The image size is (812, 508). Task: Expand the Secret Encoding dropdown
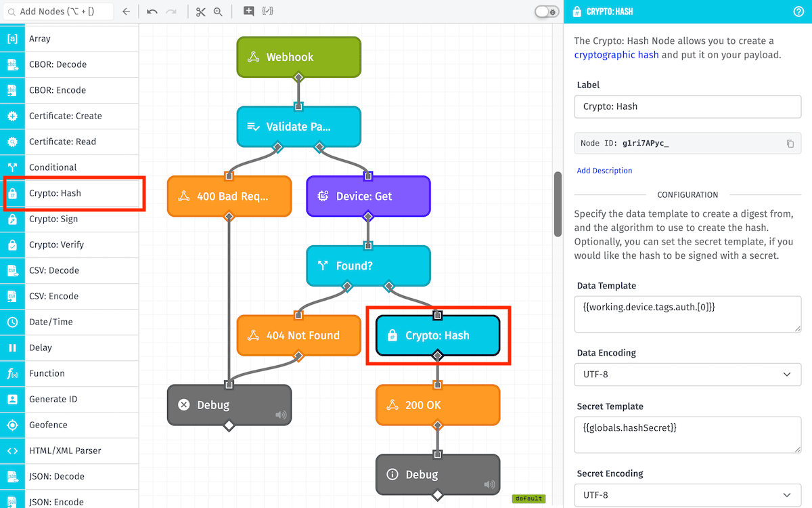687,495
